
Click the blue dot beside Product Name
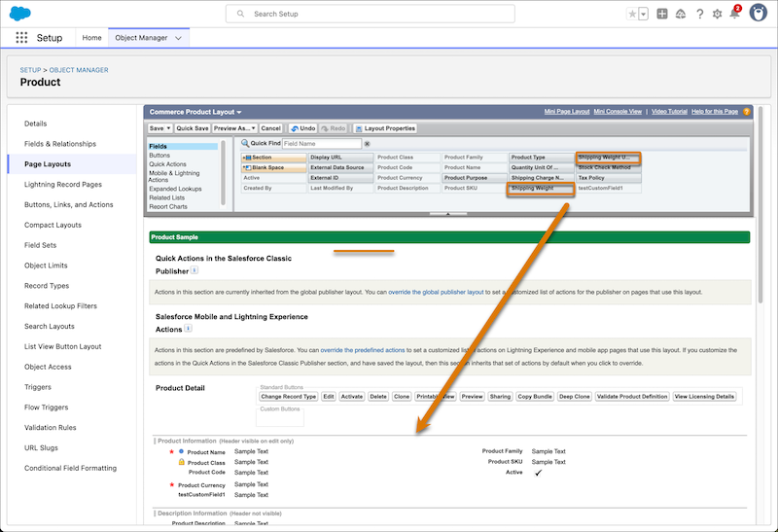[181, 451]
